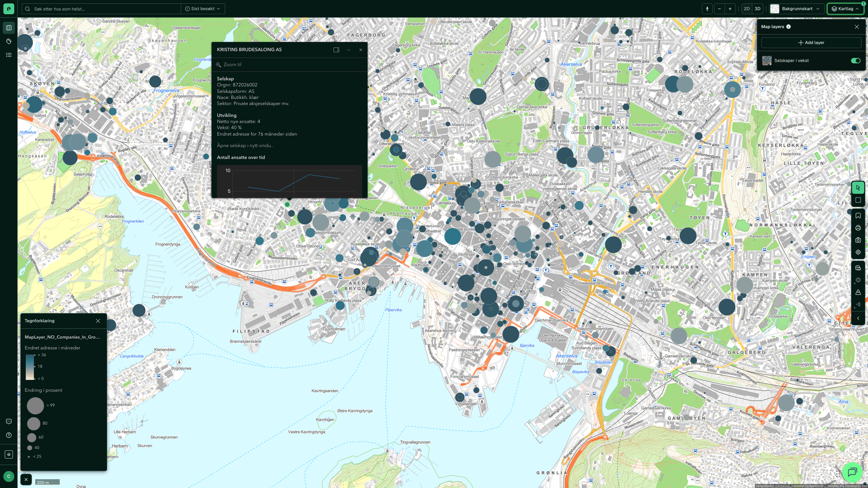
Task: Click the Selskaper i vekst layer thumbnail
Action: coord(767,61)
